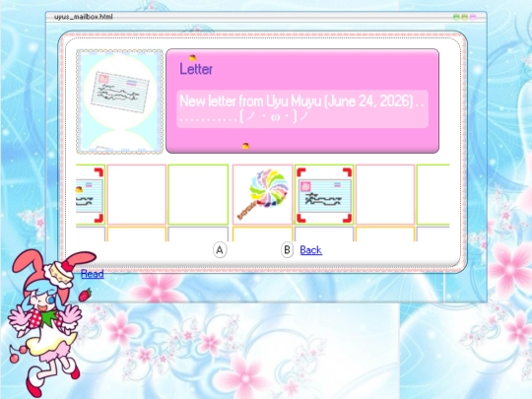Click the empty slot left of lollipop
Screen dimensions: 532x399
(198, 194)
